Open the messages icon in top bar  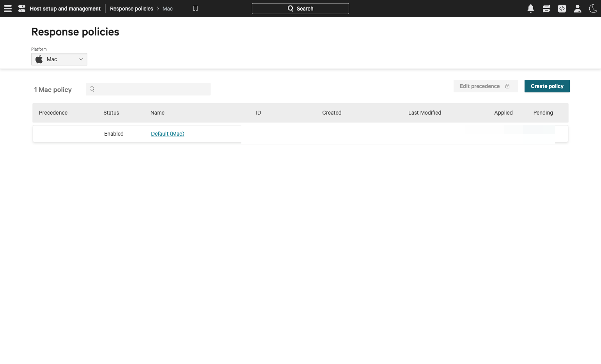point(546,9)
